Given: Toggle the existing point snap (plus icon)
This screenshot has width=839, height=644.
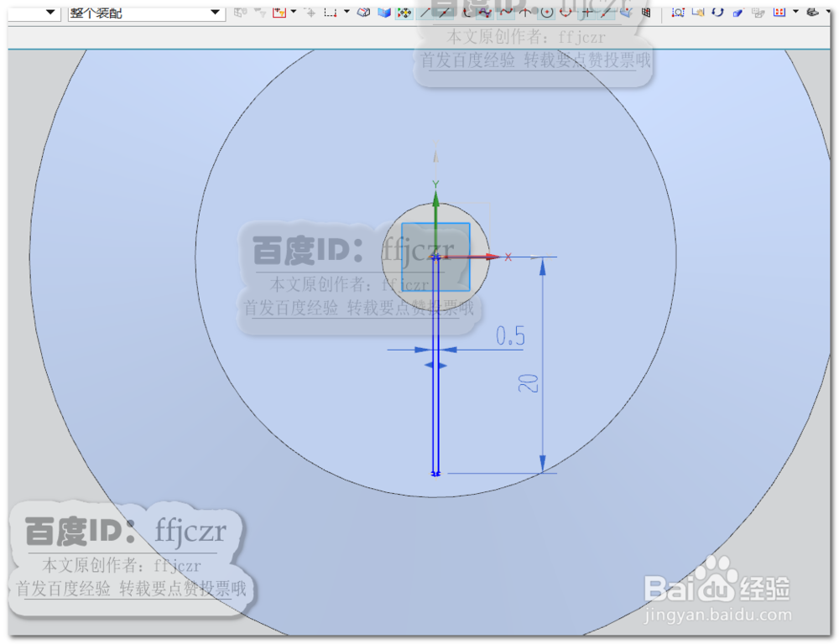Looking at the screenshot, I should tap(587, 12).
